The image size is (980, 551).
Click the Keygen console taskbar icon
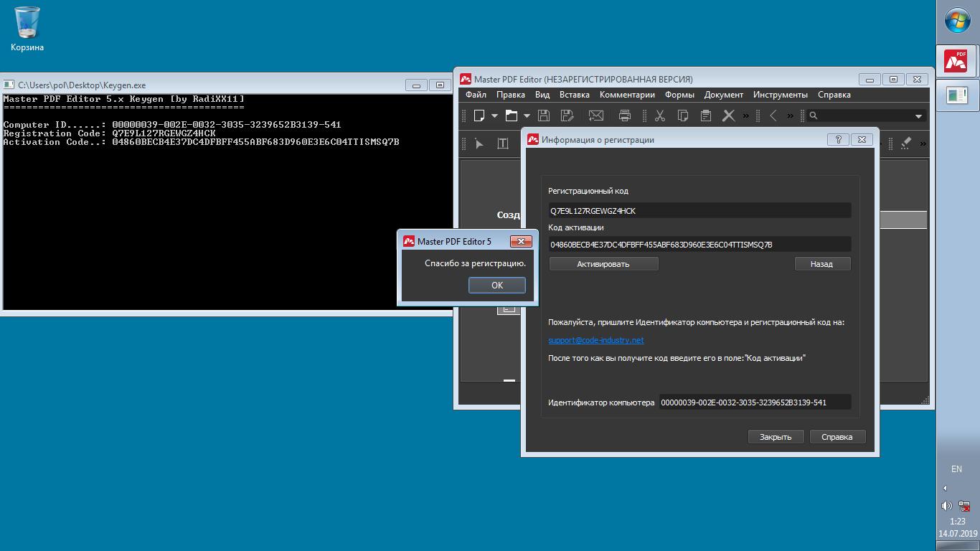coord(957,95)
